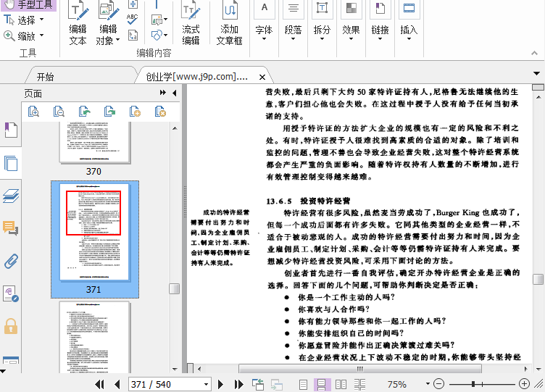545x392 pixels.
Task: Rotate pages counterclockwise icon
Action: (x=85, y=111)
